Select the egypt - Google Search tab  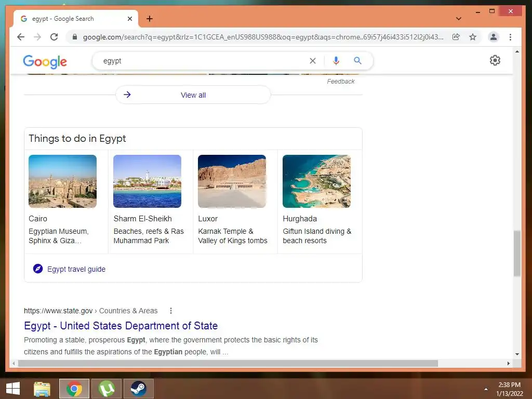click(75, 19)
